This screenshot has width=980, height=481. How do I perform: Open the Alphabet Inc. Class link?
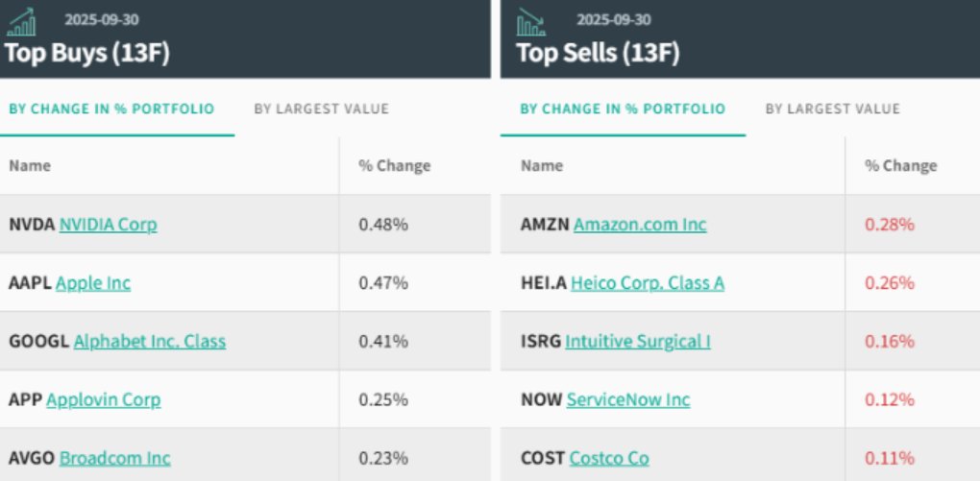[150, 341]
